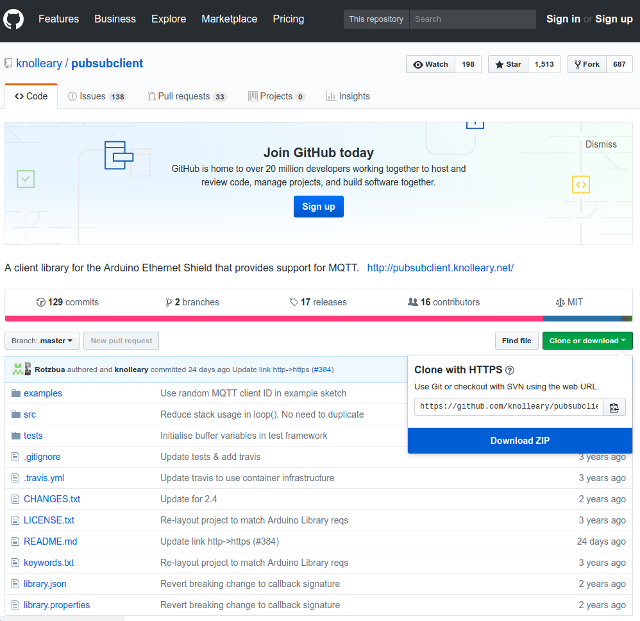Screen dimensions: 640x621
Task: Click the .gitignore file icon
Action: click(15, 456)
